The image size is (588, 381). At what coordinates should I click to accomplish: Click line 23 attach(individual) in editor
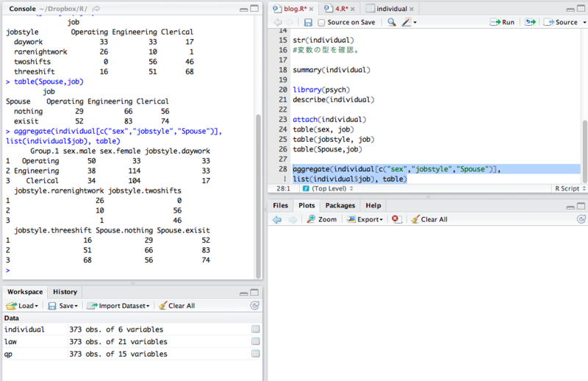(x=329, y=119)
